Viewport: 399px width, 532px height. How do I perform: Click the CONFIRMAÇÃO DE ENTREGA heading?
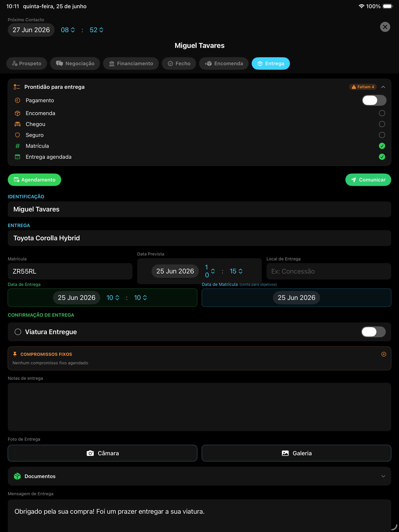pos(41,315)
